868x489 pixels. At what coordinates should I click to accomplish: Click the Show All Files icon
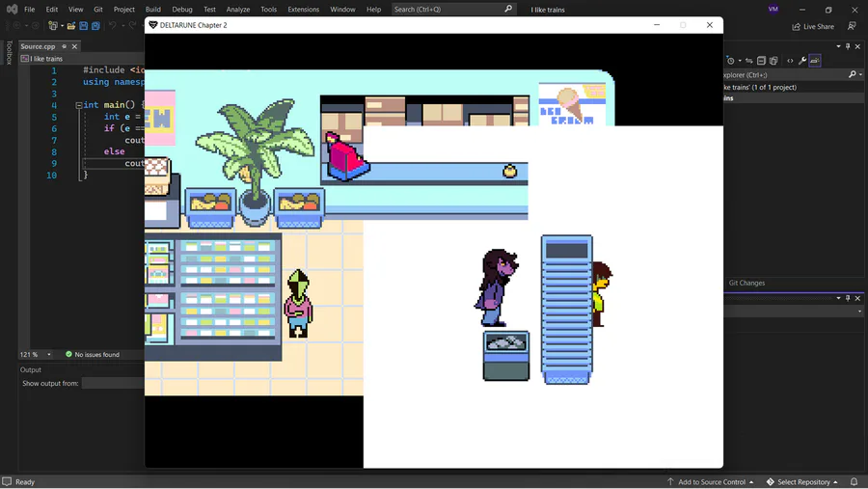click(x=773, y=61)
